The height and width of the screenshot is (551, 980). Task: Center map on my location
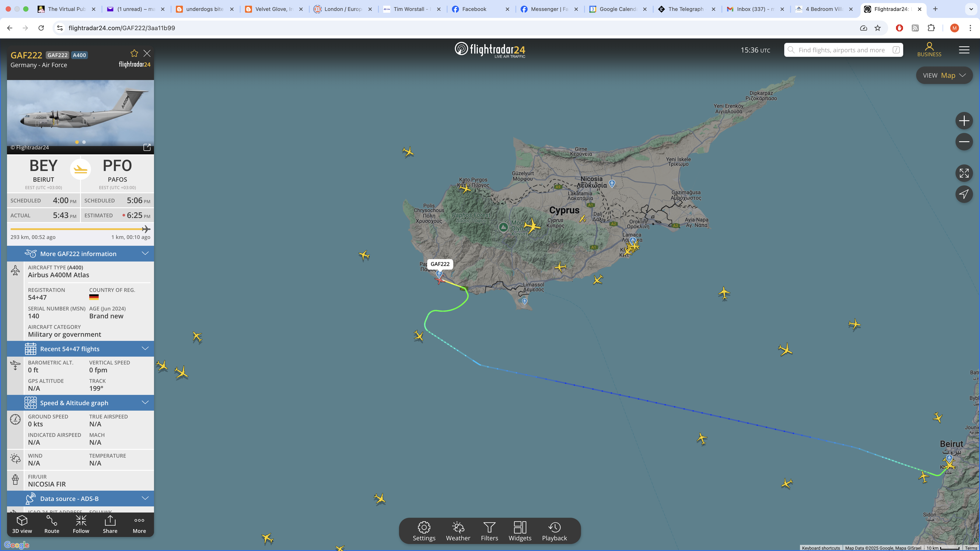(x=964, y=194)
